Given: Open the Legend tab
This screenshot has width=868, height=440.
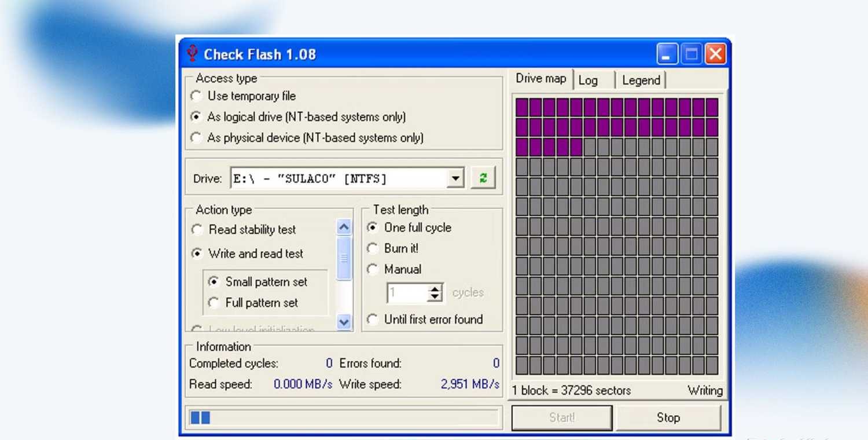Looking at the screenshot, I should tap(641, 80).
